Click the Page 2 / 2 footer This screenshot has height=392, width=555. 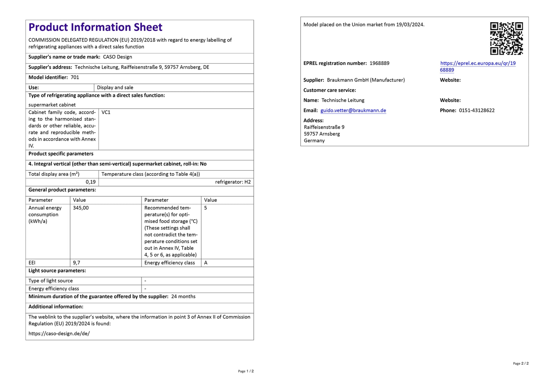[521, 363]
